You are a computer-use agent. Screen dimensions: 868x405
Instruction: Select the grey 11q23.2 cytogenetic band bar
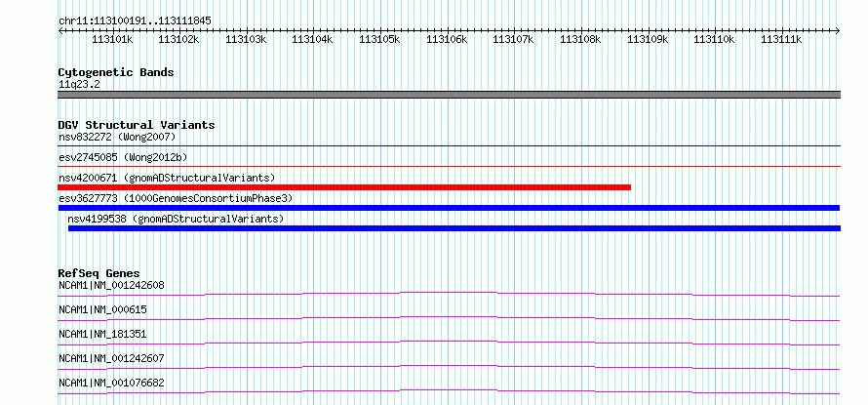(x=449, y=95)
